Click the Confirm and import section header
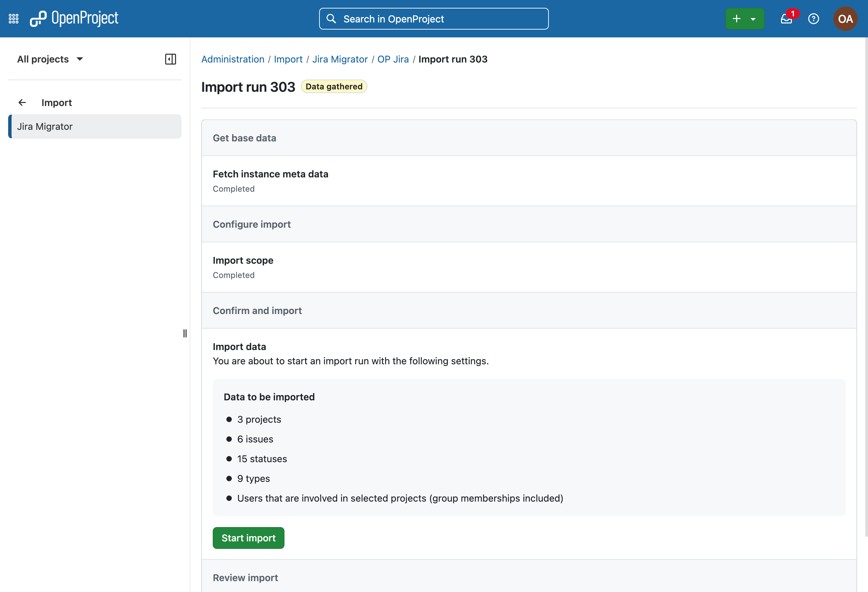Viewport: 868px width, 592px height. click(x=529, y=310)
